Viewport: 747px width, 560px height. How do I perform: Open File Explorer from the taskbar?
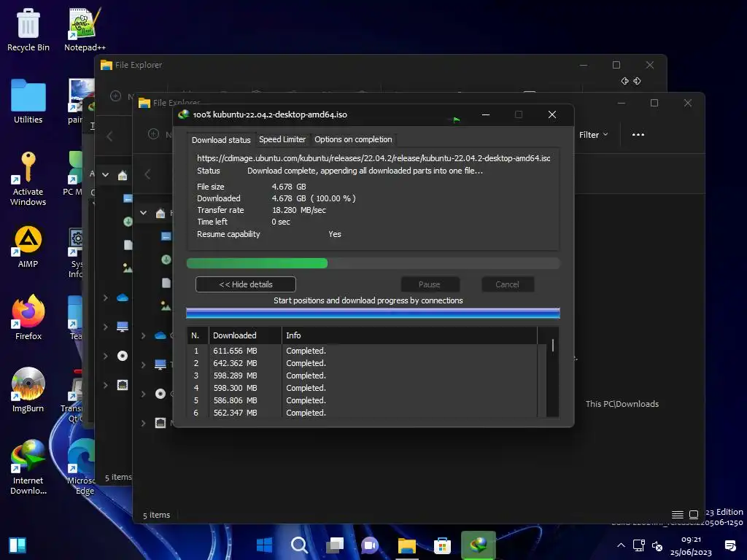(406, 545)
